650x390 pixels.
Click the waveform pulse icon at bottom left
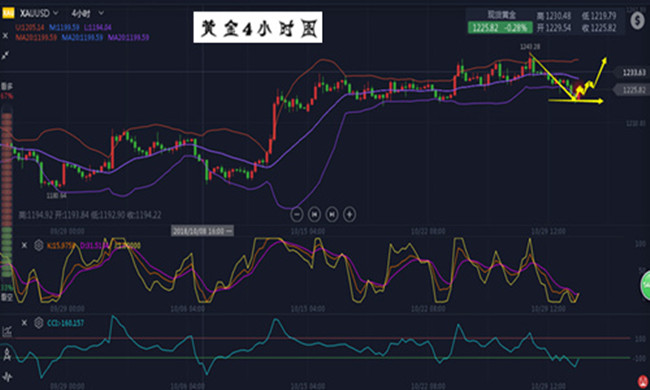tap(7, 377)
